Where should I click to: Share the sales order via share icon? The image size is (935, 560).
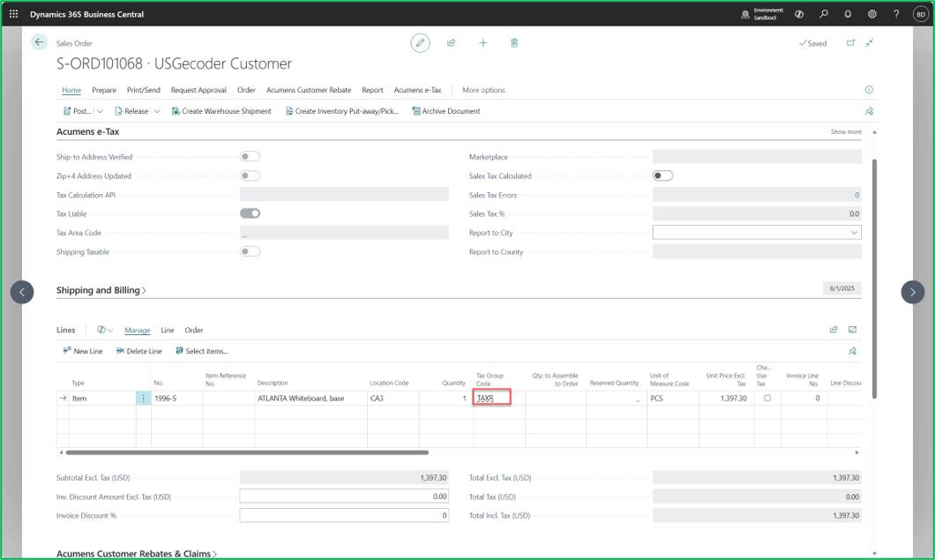click(x=452, y=43)
